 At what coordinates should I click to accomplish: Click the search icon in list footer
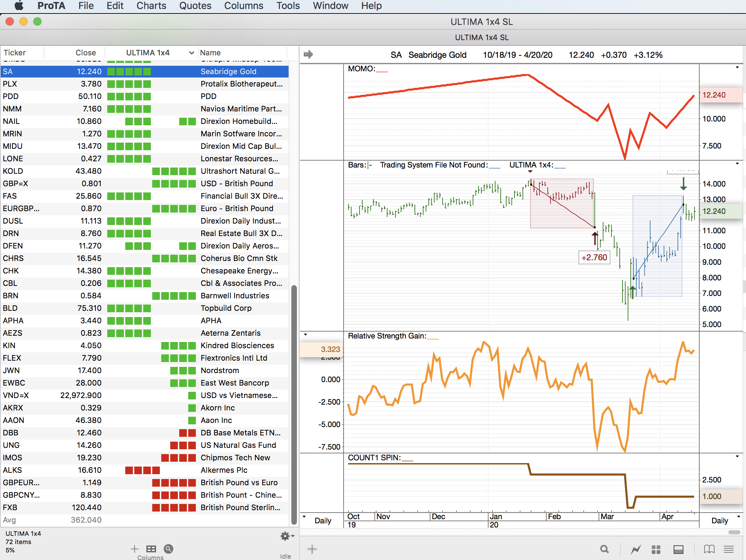click(169, 549)
